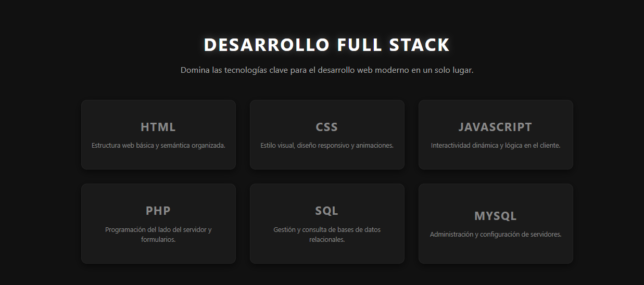The height and width of the screenshot is (285, 644).
Task: Click the "Administración y configuración de servidores" text
Action: 496,235
